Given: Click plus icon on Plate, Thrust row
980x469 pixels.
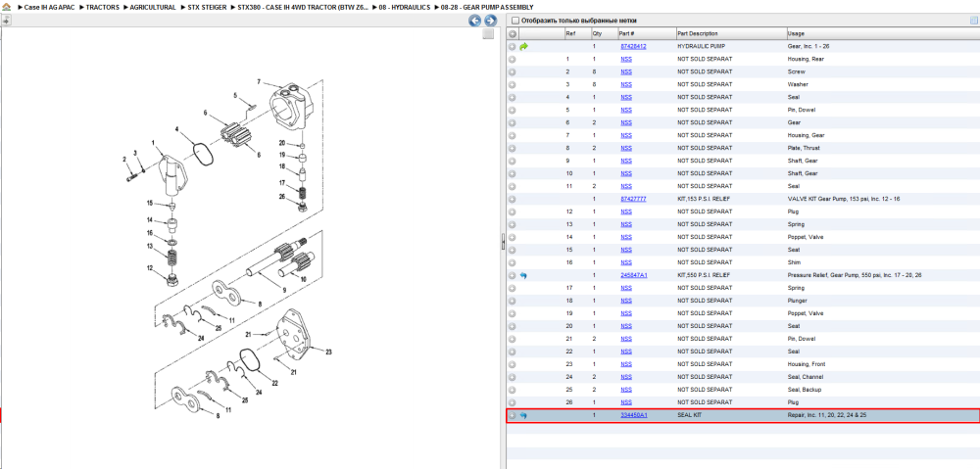Looking at the screenshot, I should point(512,148).
